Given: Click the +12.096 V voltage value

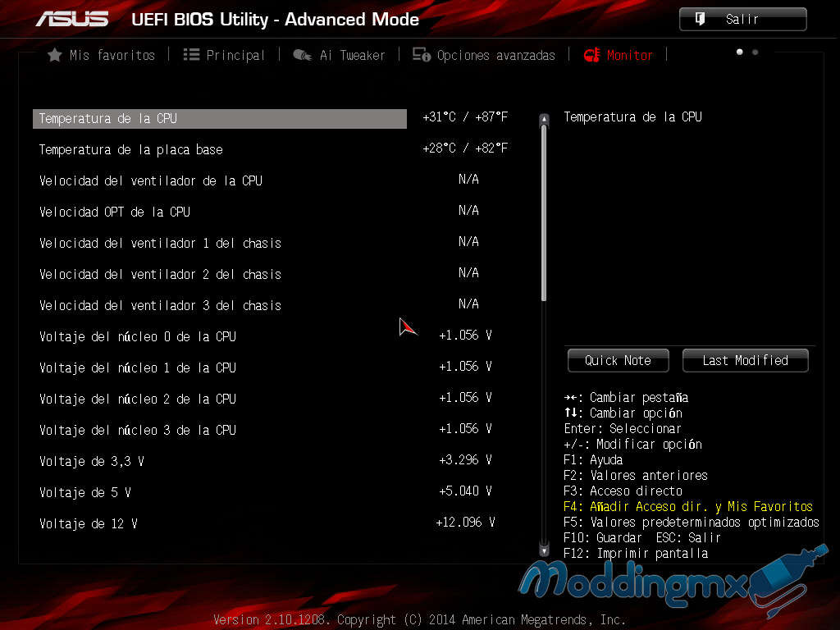Looking at the screenshot, I should click(x=466, y=522).
